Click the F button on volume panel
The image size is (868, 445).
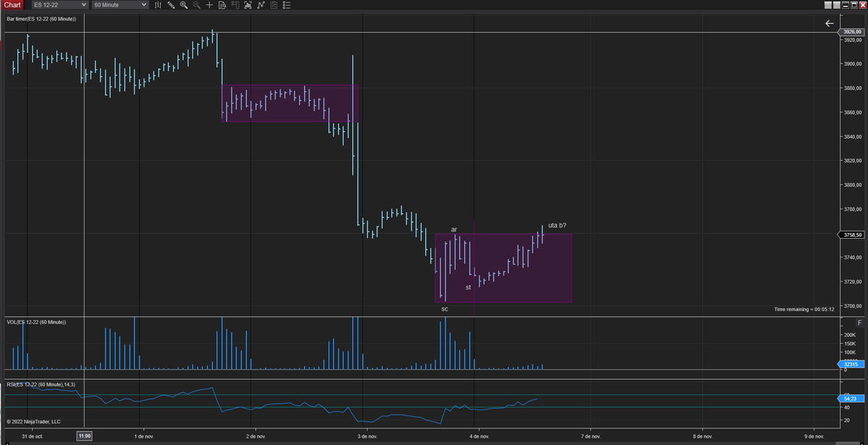click(859, 321)
